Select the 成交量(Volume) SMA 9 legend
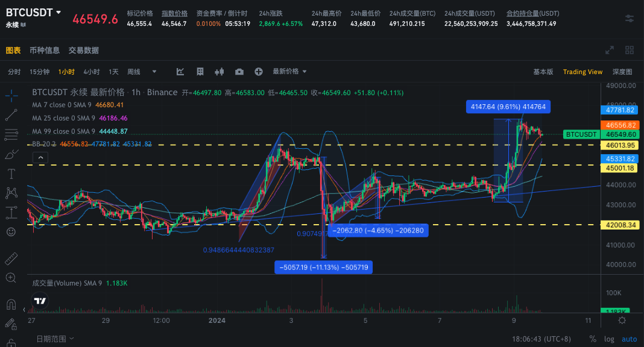The height and width of the screenshot is (347, 644). coord(80,283)
